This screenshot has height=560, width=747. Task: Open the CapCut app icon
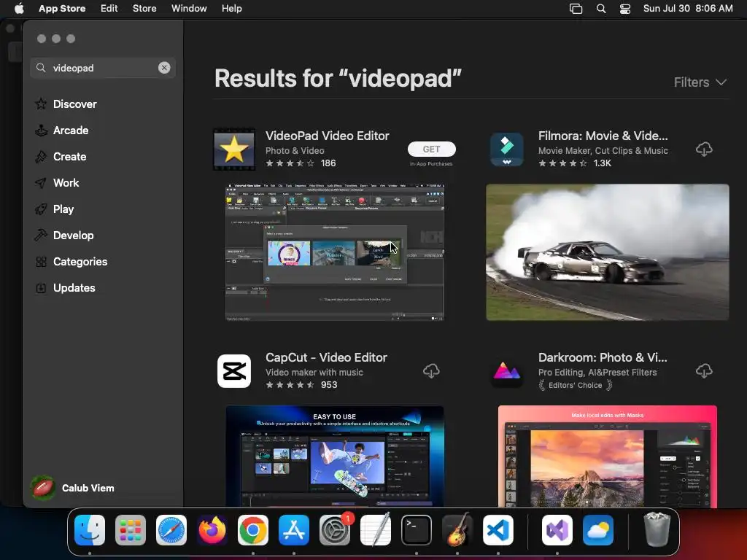coord(234,371)
